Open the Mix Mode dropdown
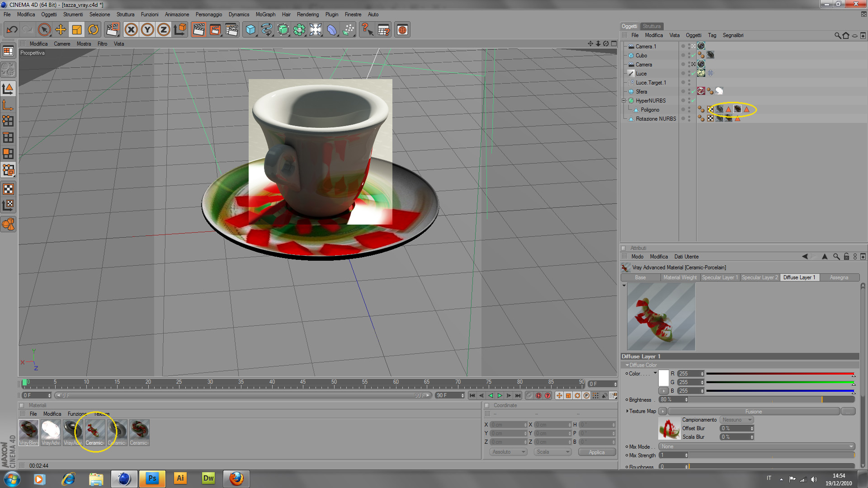This screenshot has width=868, height=488. click(x=756, y=446)
